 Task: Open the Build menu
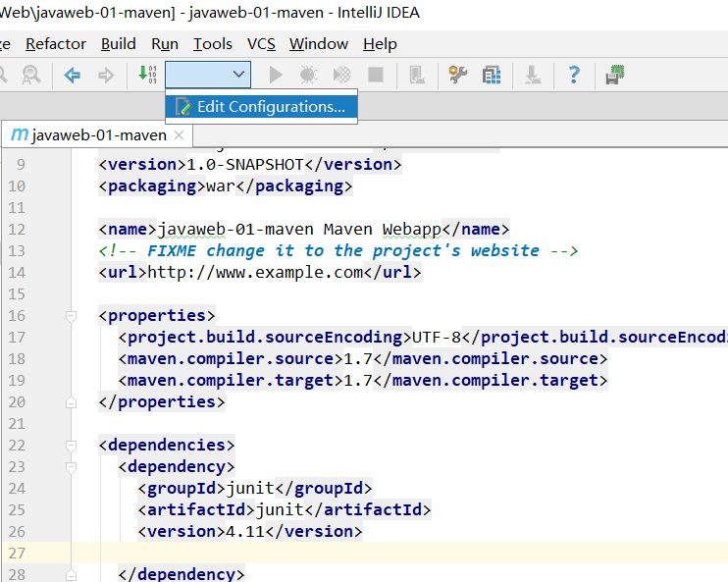pos(119,44)
